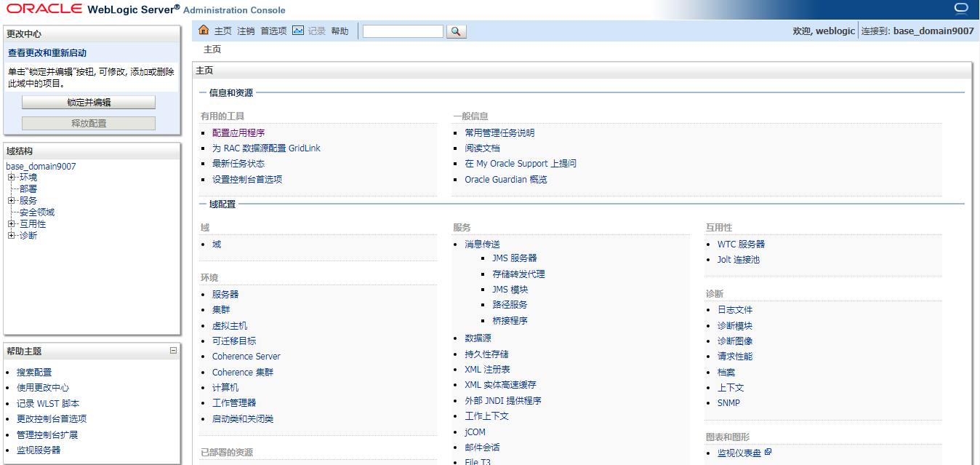Open the Jolt 连接池 link
Screen dimensions: 980x465
(x=739, y=260)
